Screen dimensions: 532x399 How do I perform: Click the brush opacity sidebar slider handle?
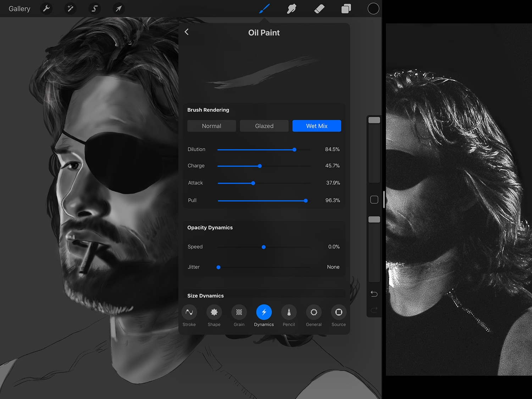coord(374,219)
